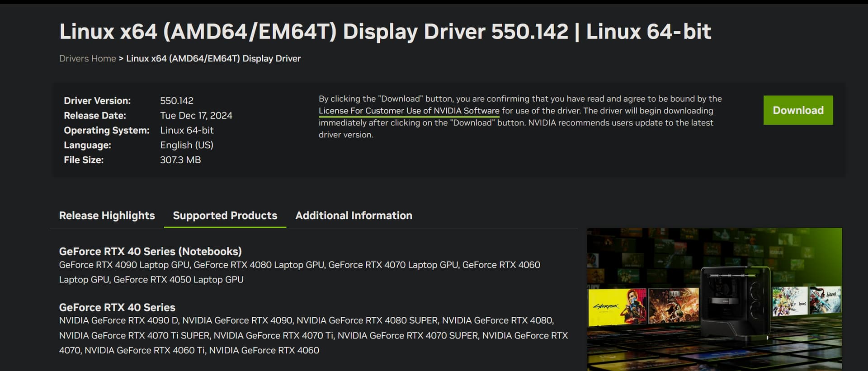
Task: Click the Language value English (US)
Action: pyautogui.click(x=186, y=145)
